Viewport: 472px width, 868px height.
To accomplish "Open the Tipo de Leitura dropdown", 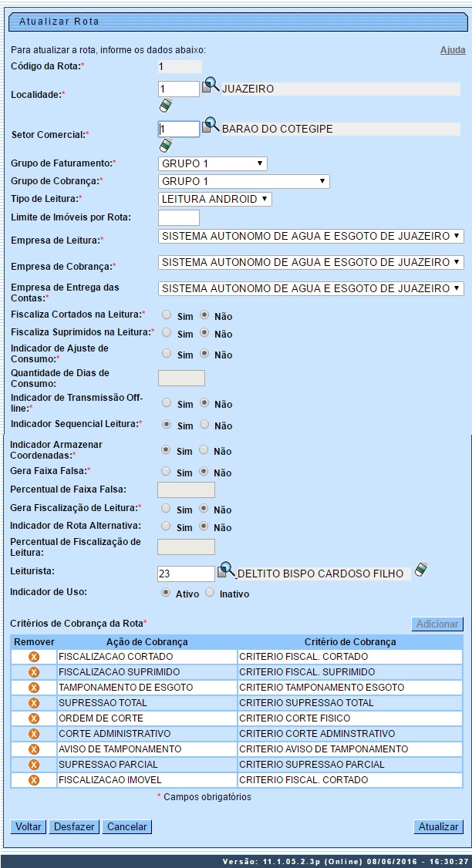I will point(215,200).
